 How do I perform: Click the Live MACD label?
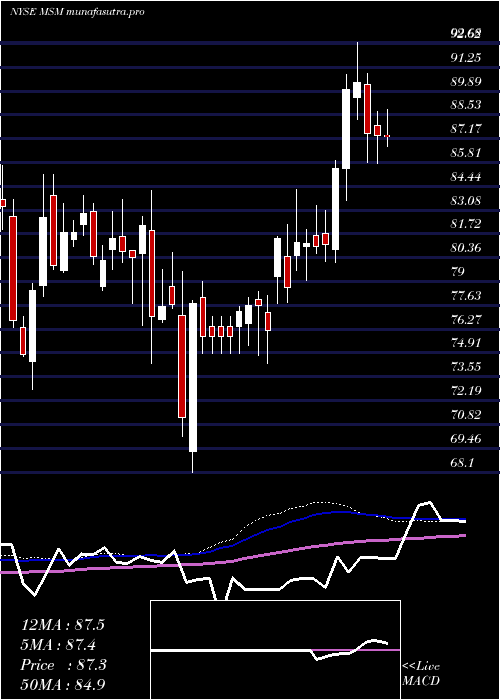point(421,673)
